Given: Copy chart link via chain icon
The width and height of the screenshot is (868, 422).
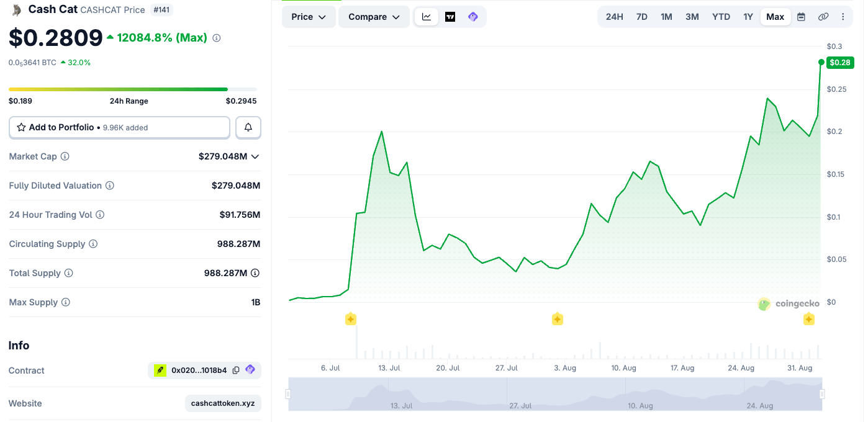Looking at the screenshot, I should (x=823, y=17).
